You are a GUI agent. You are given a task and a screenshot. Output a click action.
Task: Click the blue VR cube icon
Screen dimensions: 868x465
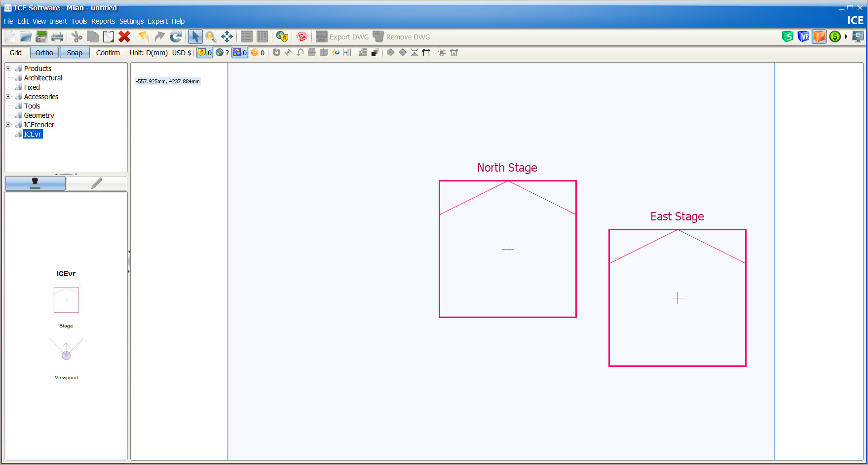[803, 36]
